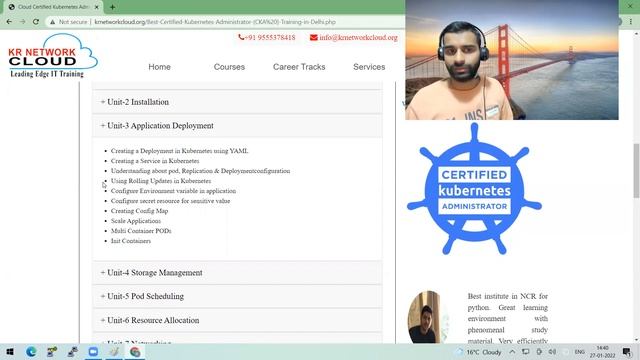Viewport: 640px width, 360px height.
Task: Click the red envelope email icon
Action: 313,38
